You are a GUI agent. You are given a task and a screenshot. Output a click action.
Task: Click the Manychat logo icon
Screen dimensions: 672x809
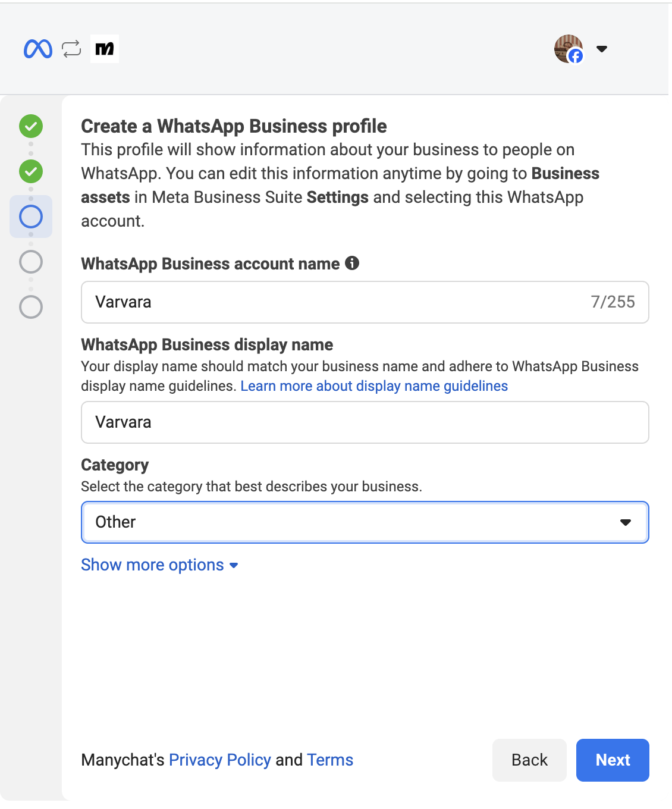(x=105, y=49)
